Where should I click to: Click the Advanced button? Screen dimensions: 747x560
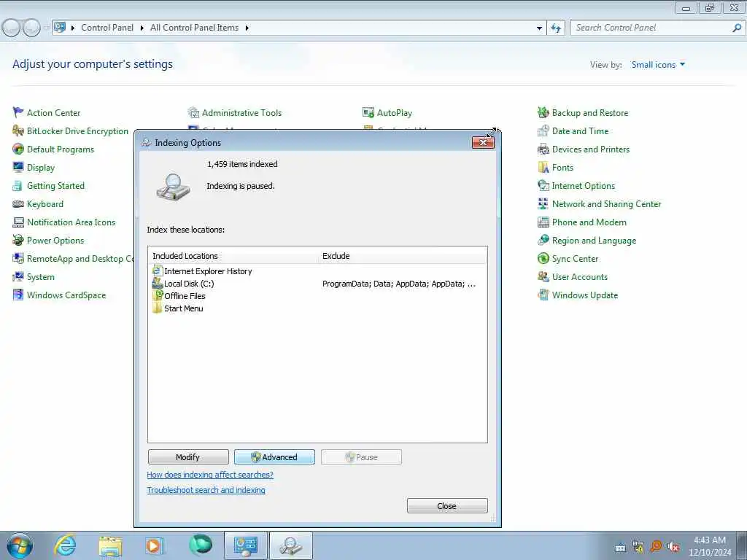[x=274, y=457]
